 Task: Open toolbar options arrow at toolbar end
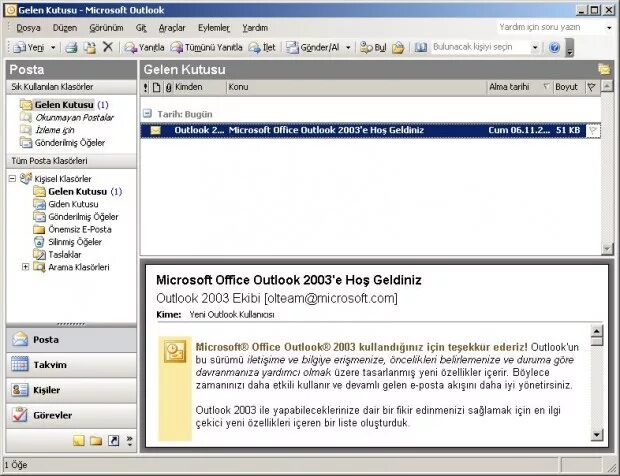click(569, 48)
